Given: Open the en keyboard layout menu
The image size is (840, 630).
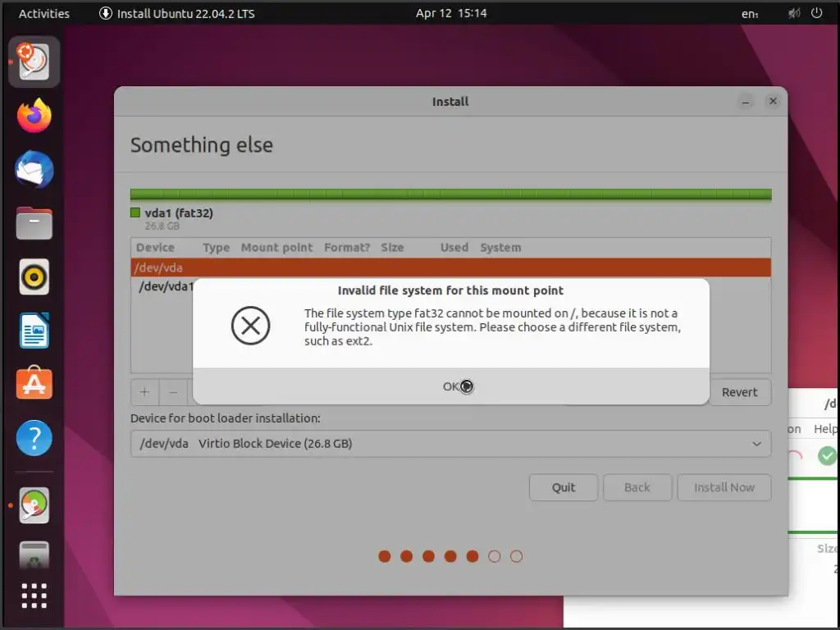Looking at the screenshot, I should [x=750, y=13].
